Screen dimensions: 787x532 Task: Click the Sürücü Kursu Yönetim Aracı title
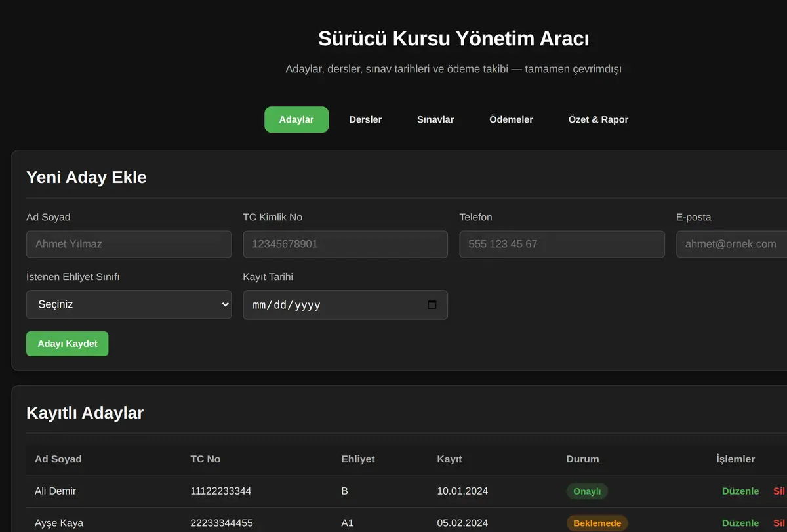454,39
